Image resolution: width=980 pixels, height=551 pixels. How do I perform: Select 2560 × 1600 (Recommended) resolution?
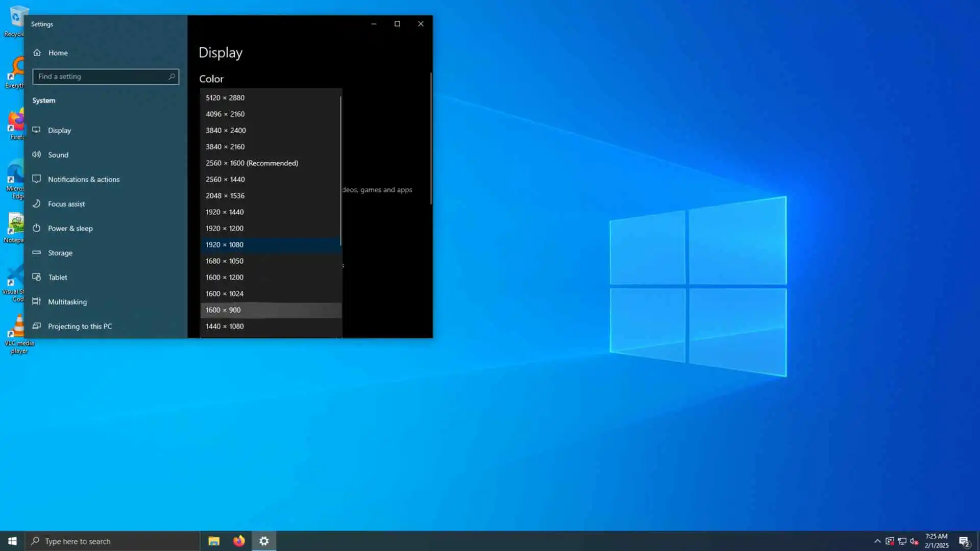tap(252, 163)
